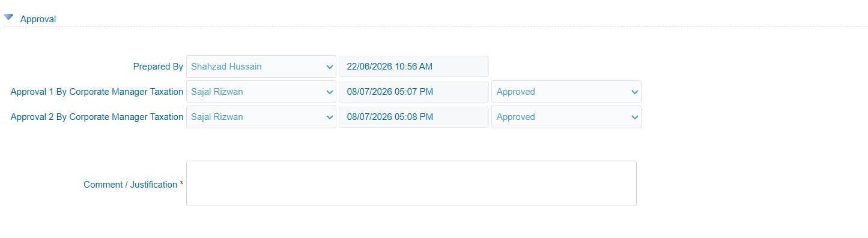Click the Prepared By label
The height and width of the screenshot is (238, 868).
click(158, 67)
